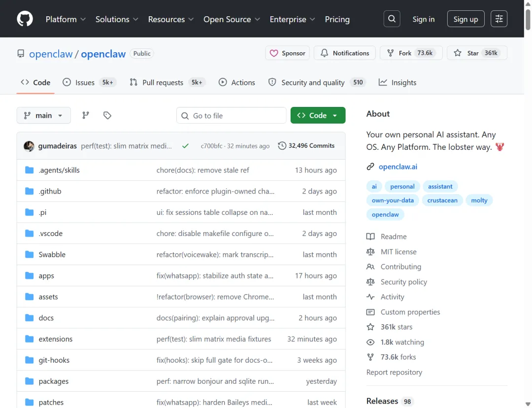Click the git-hooks folder icon
This screenshot has width=532, height=408.
click(30, 360)
